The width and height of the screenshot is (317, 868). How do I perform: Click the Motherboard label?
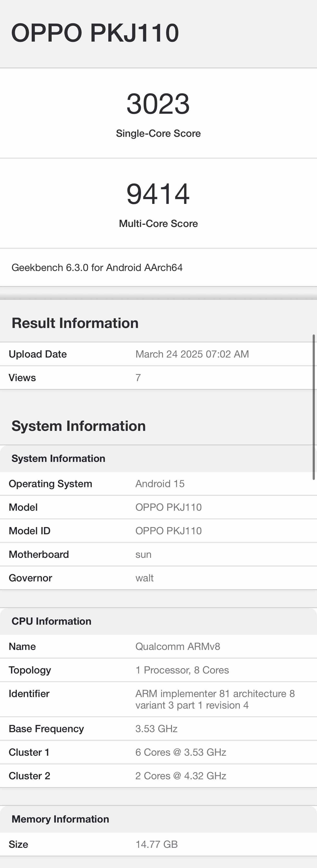point(39,555)
